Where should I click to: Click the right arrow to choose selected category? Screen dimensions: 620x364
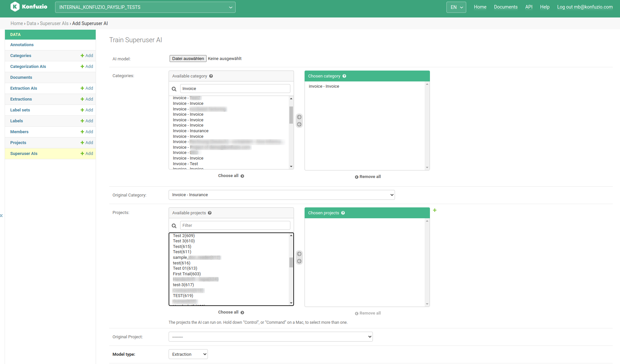pos(299,117)
